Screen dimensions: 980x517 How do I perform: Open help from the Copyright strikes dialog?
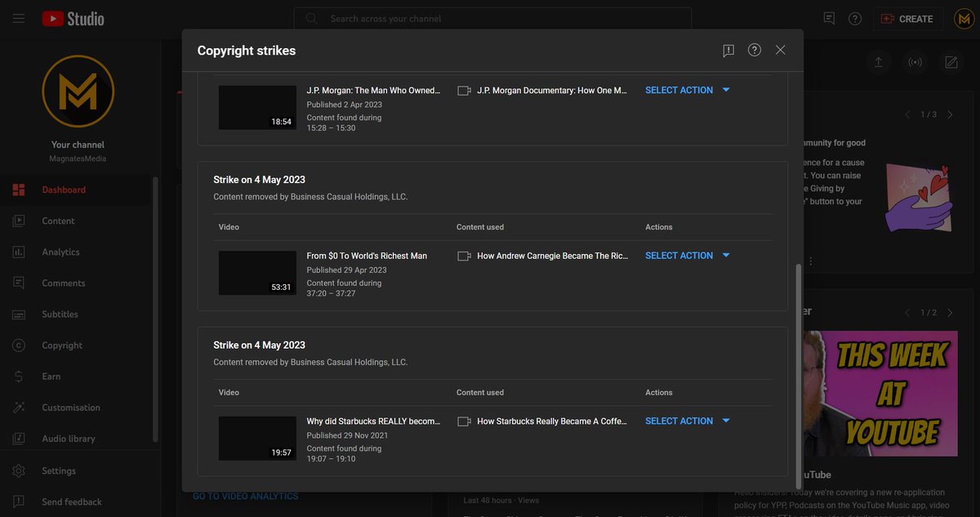pyautogui.click(x=754, y=49)
